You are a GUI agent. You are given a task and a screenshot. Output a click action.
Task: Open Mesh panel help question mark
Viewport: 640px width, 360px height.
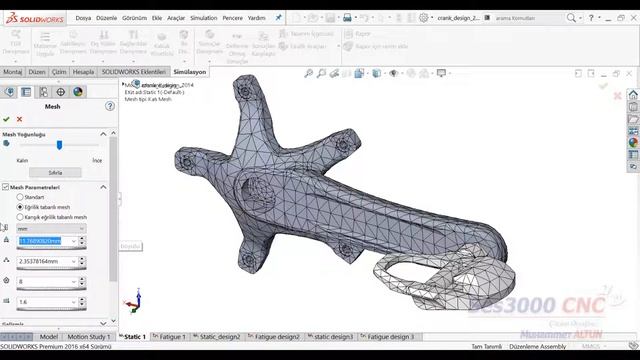[110, 106]
